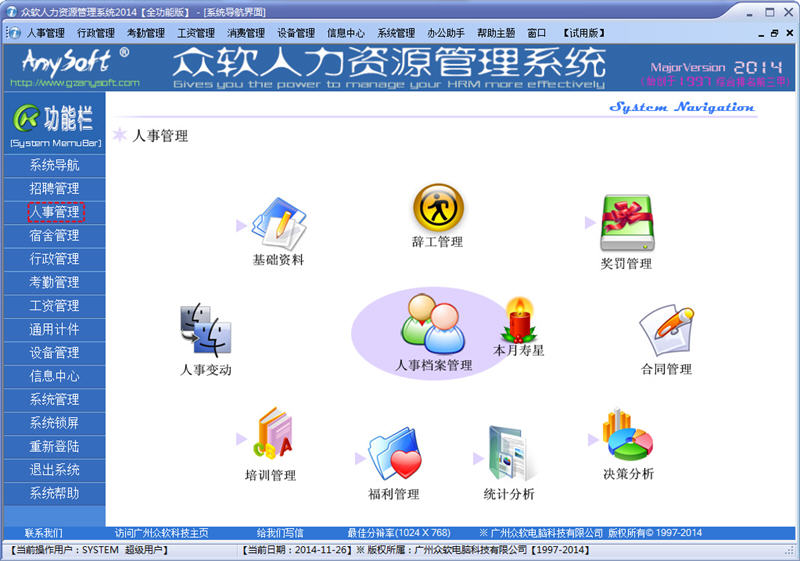Select 工资管理 in the sidebar
The image size is (800, 561).
[x=54, y=306]
